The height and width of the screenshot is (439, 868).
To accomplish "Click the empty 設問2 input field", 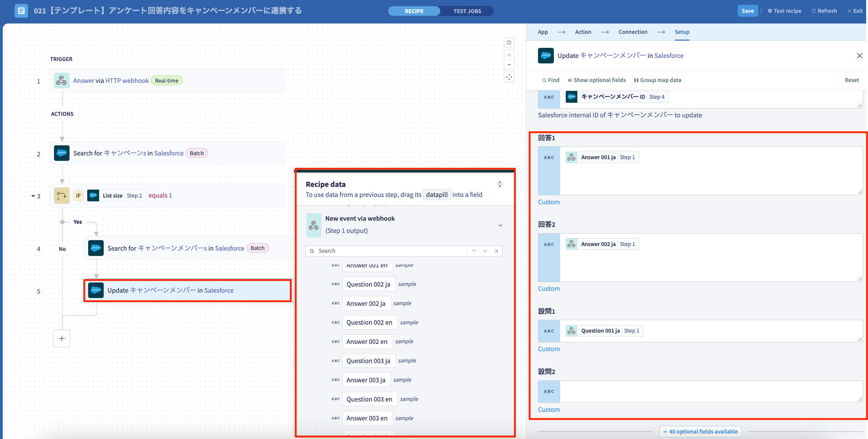I will (x=711, y=391).
